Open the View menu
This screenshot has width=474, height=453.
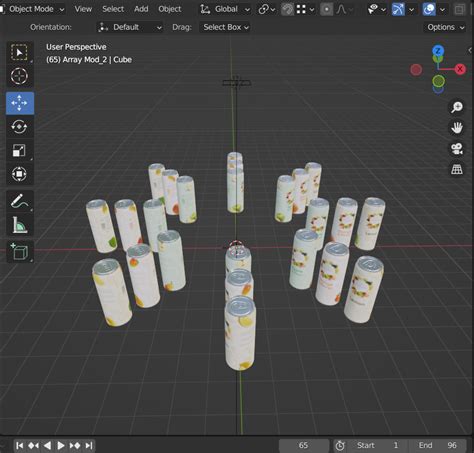click(x=83, y=9)
